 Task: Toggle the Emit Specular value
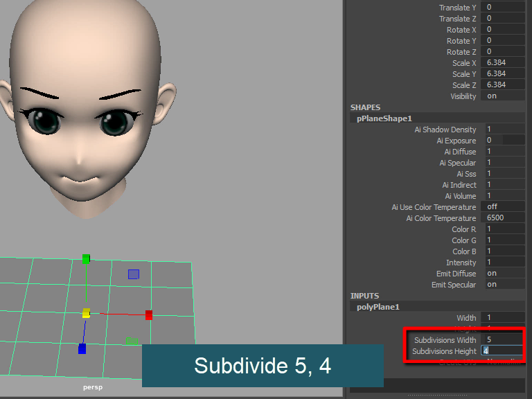coord(504,285)
